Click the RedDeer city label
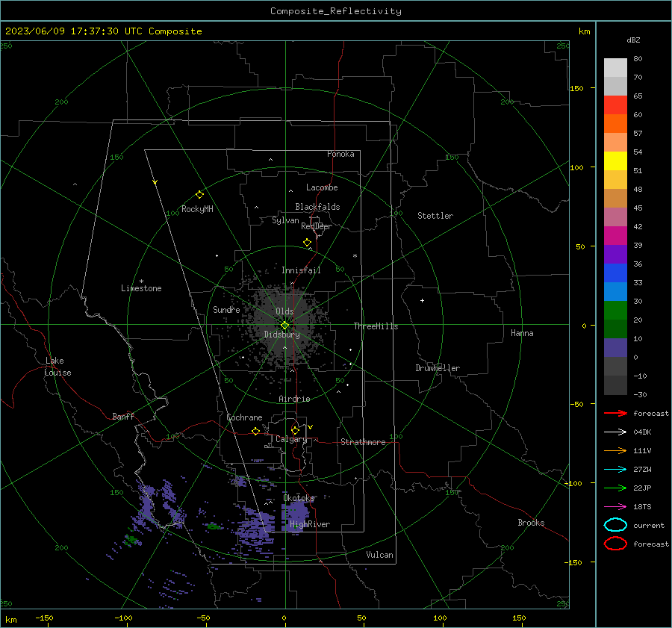Viewport: 672px width, 628px height. click(317, 226)
